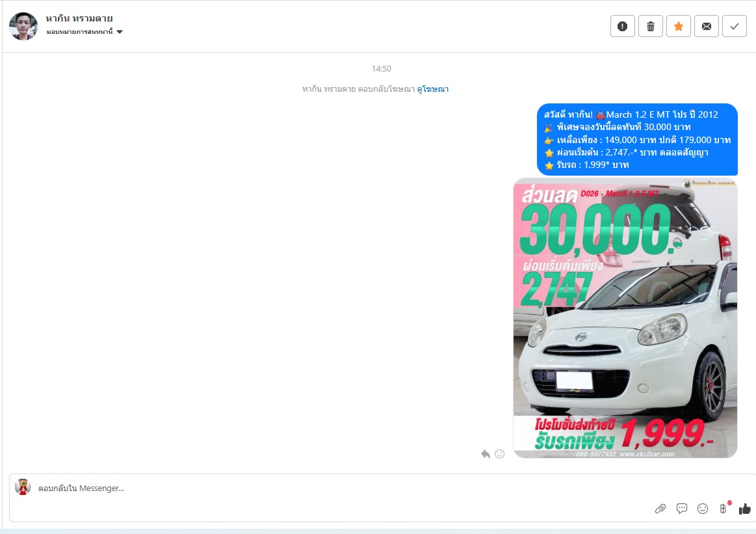The height and width of the screenshot is (534, 756).
Task: Click the มอบหมายการสนทนานี้ assignment label
Action: (x=79, y=32)
